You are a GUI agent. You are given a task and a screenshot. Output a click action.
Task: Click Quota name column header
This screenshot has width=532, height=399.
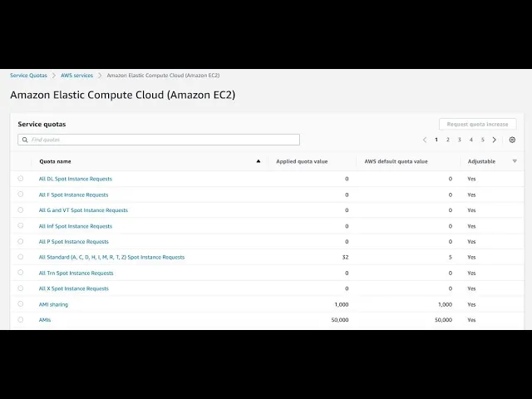tap(55, 161)
